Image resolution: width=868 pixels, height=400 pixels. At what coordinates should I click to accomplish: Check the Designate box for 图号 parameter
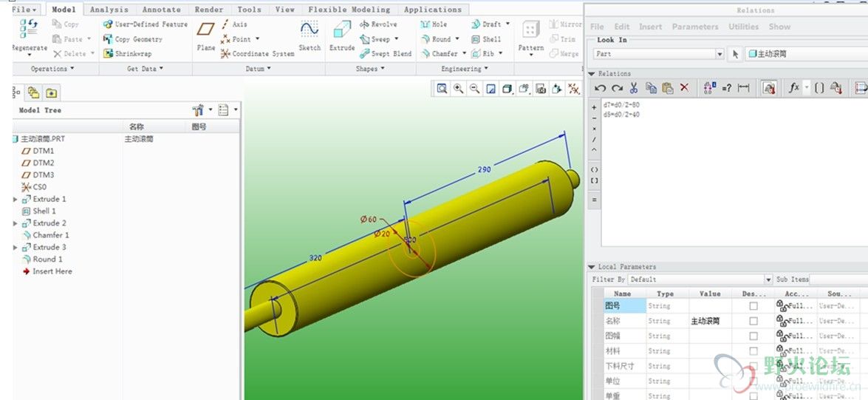(x=753, y=305)
